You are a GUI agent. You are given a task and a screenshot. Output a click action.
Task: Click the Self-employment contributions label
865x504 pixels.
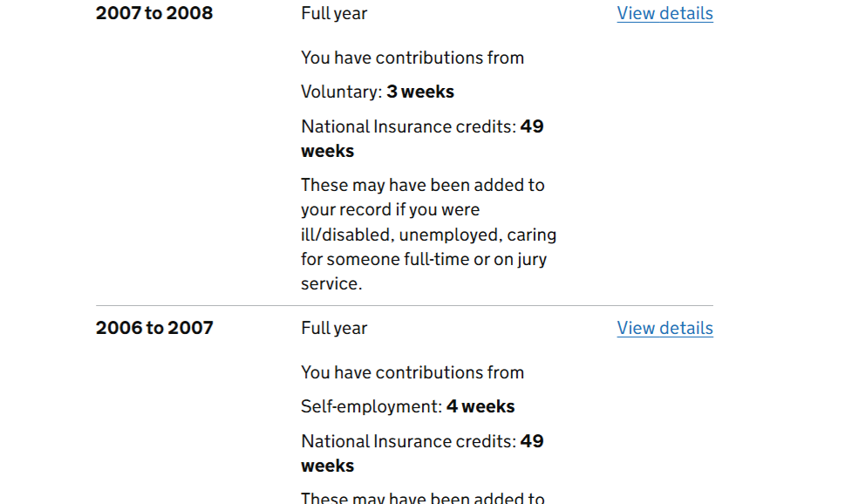point(371,406)
